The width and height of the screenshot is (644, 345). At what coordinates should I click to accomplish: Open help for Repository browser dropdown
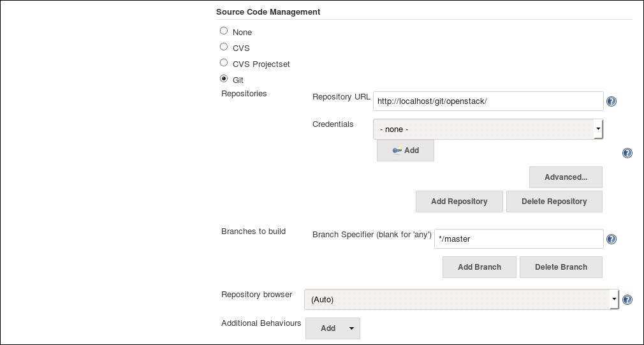pyautogui.click(x=627, y=300)
